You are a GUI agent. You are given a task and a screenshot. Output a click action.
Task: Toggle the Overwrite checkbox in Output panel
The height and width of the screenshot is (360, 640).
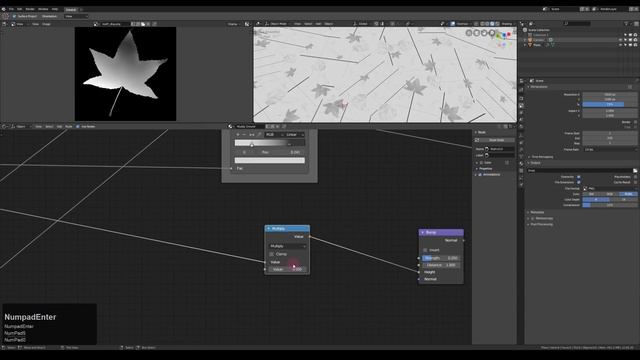click(579, 177)
